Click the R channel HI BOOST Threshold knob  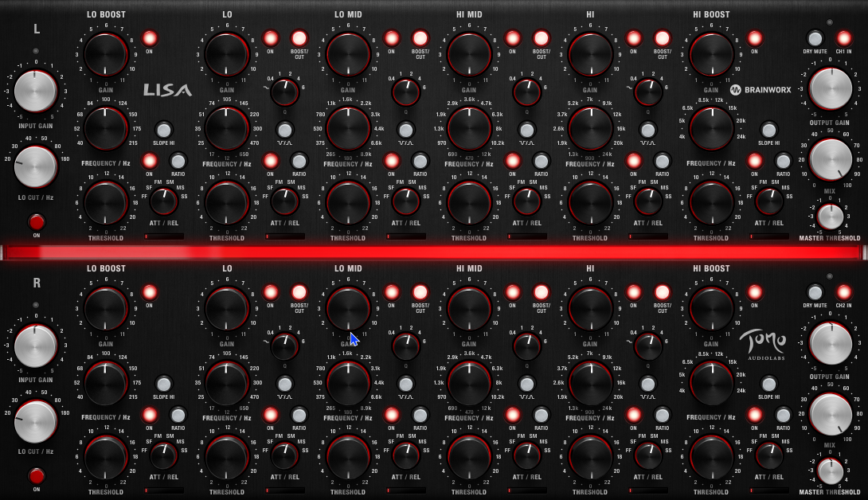tap(711, 457)
